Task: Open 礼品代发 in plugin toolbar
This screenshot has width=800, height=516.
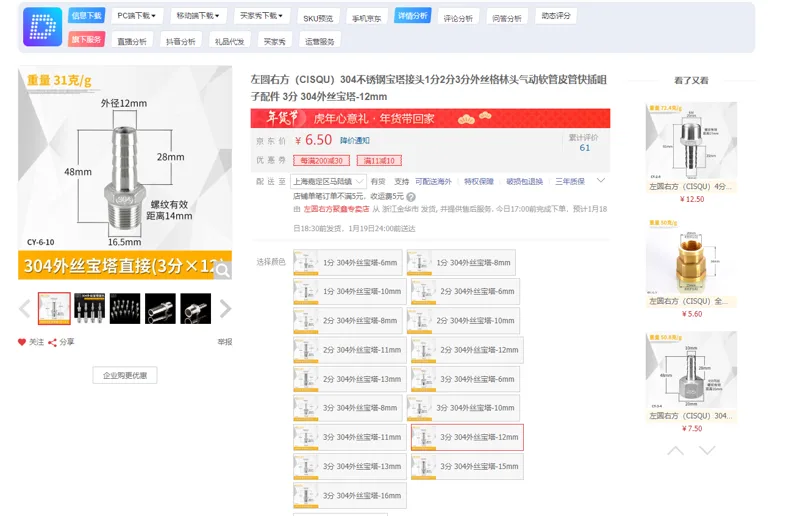Action: 230,41
